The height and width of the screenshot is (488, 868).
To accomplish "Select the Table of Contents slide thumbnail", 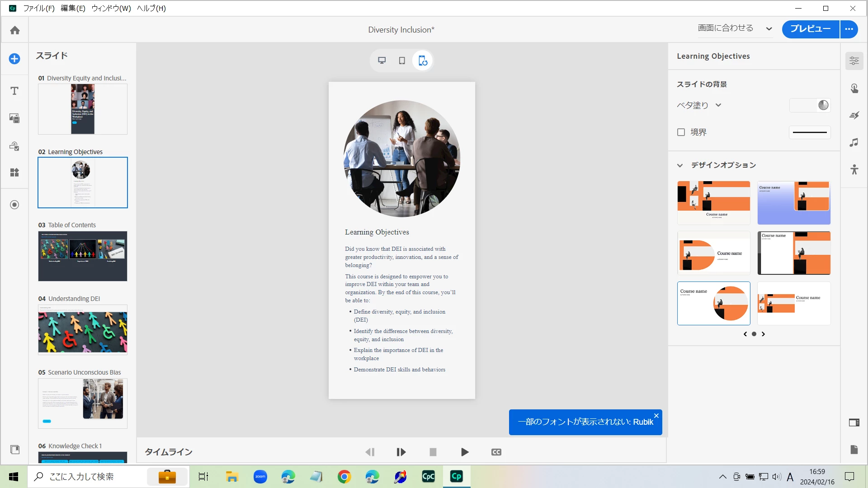I will pyautogui.click(x=83, y=256).
